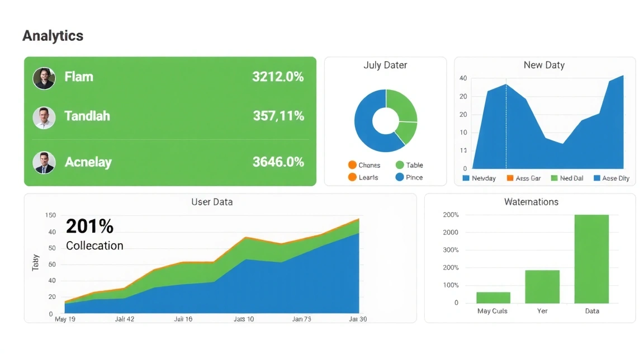Viewport: 644px width, 358px height.
Task: Open Tandlah's profile avatar
Action: (x=44, y=117)
